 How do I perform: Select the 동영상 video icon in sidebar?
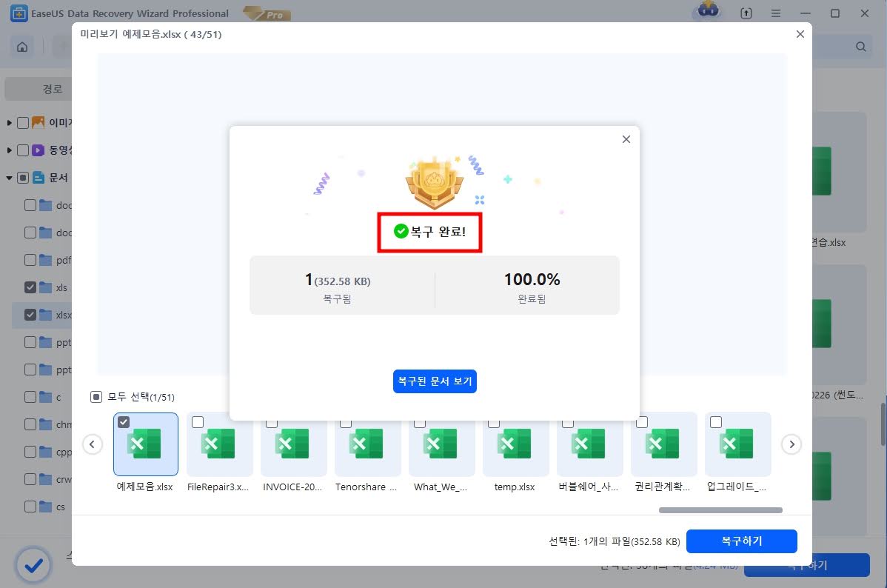coord(38,150)
